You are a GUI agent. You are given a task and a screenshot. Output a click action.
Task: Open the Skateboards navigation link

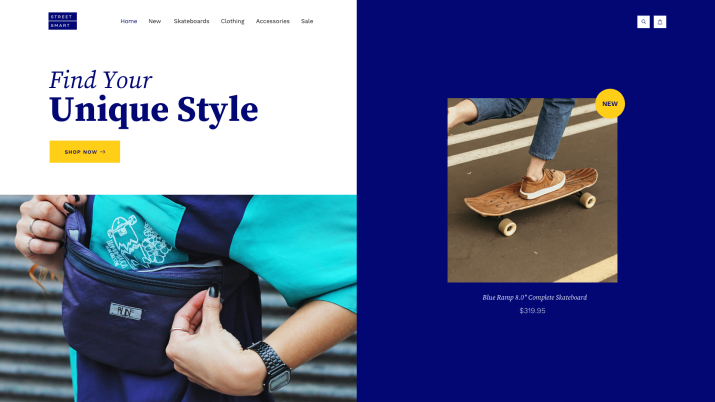(x=191, y=21)
